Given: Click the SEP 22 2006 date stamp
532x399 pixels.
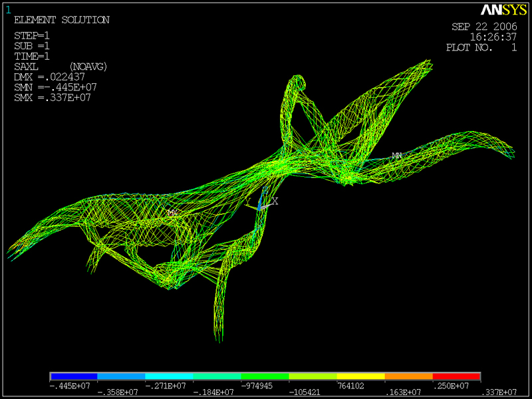Looking at the screenshot, I should click(x=485, y=27).
